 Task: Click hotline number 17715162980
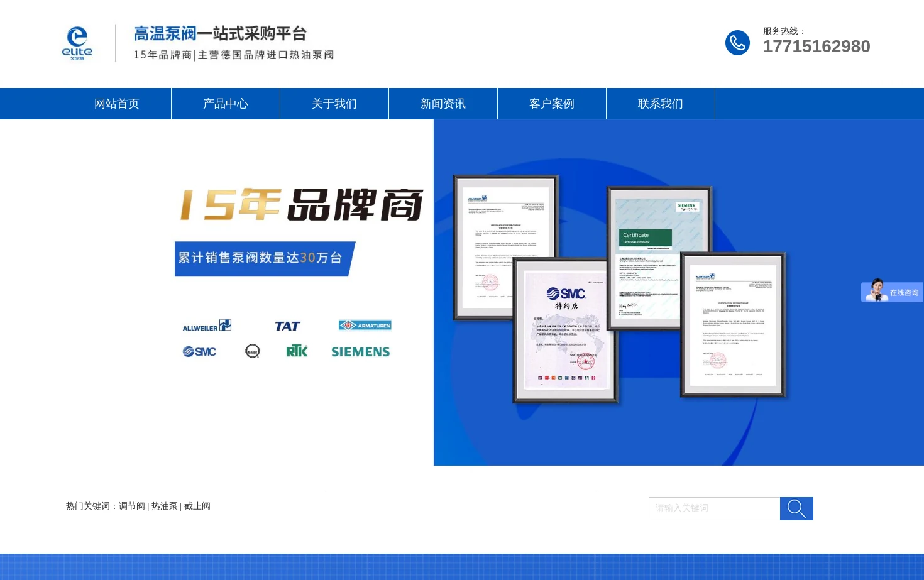(x=817, y=47)
